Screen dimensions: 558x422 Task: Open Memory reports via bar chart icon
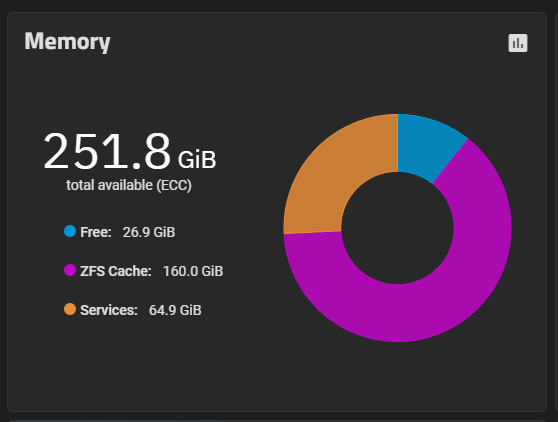518,43
